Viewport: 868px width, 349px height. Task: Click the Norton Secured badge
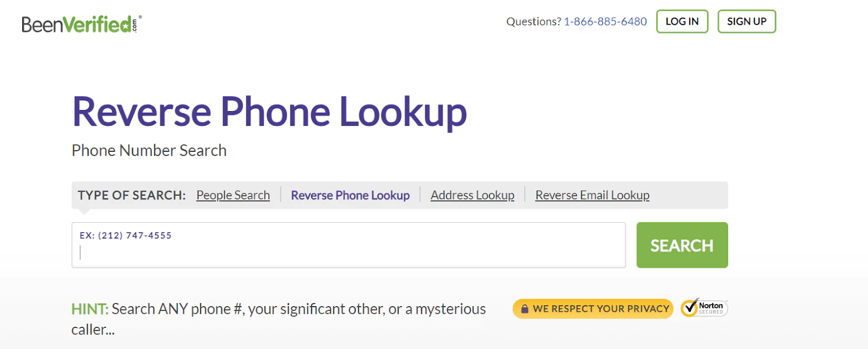point(704,308)
